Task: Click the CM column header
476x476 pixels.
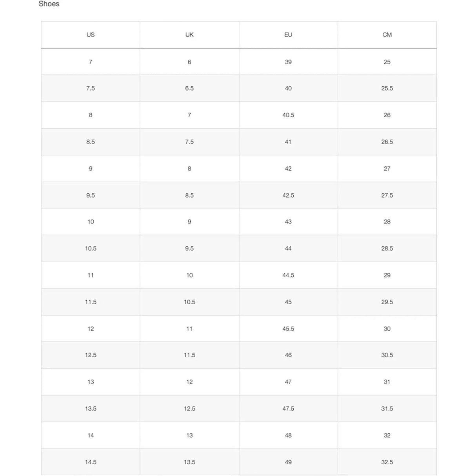Action: (x=387, y=35)
